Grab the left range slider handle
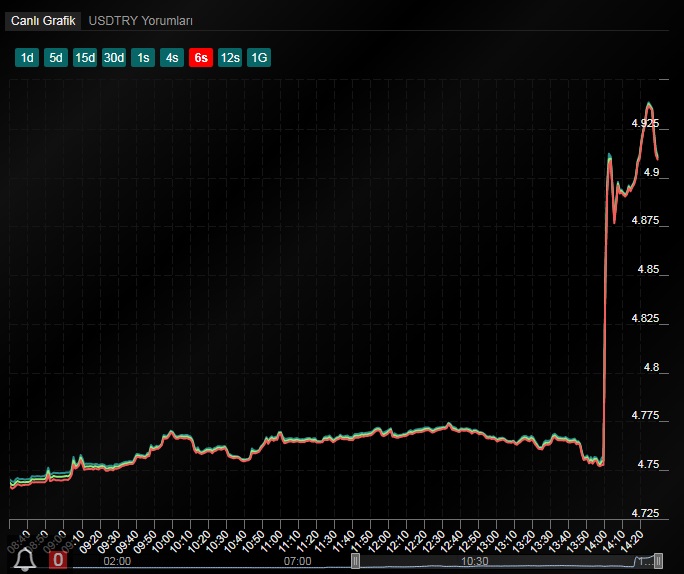 (x=356, y=560)
